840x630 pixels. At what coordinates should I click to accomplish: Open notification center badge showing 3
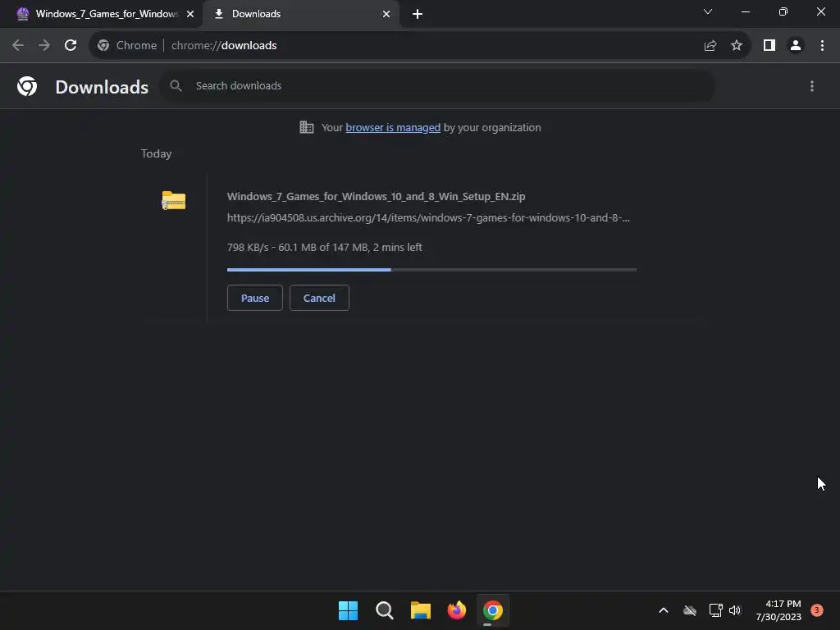[817, 610]
